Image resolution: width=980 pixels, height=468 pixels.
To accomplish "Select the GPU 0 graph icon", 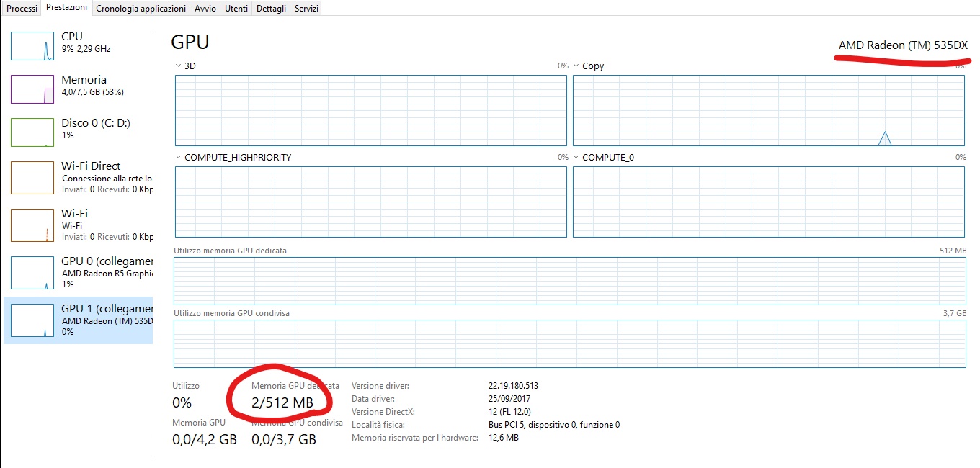I will (x=32, y=273).
